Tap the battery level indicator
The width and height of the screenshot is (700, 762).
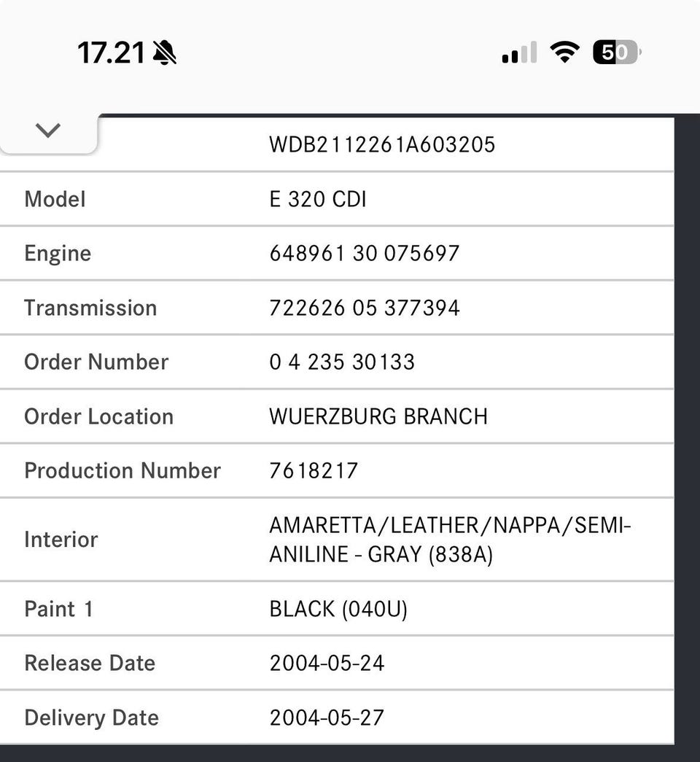click(617, 53)
